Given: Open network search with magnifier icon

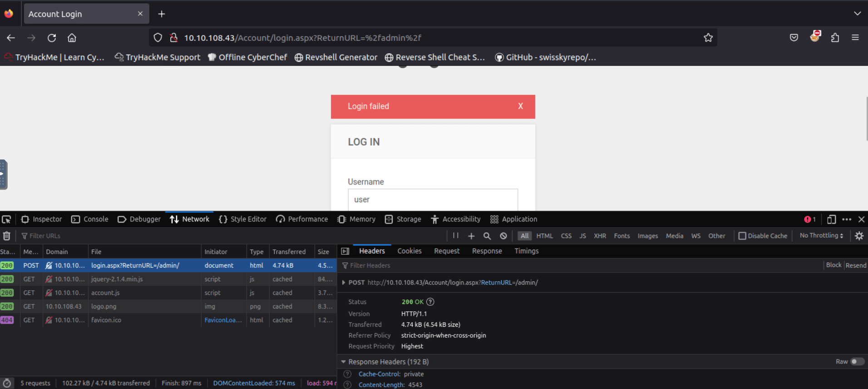Looking at the screenshot, I should coord(487,236).
